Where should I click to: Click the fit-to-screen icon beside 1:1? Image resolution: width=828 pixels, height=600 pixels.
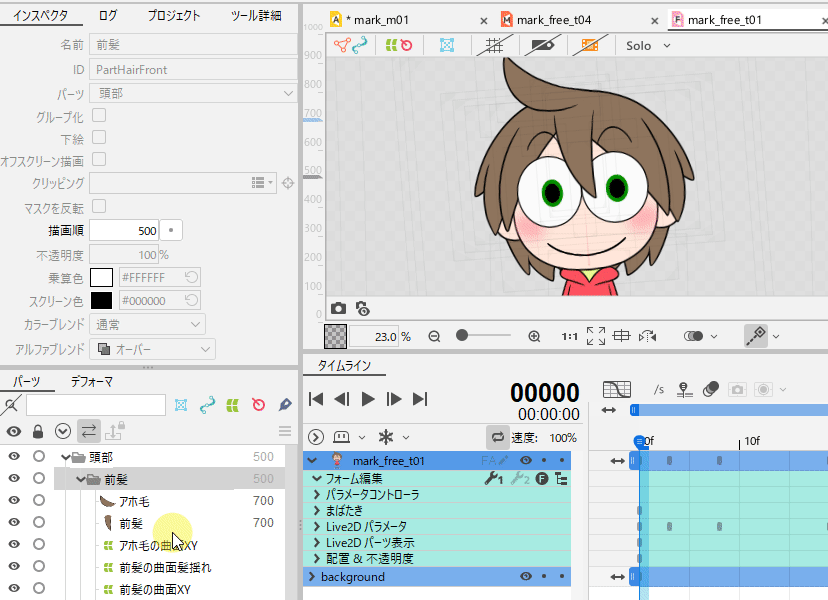596,337
